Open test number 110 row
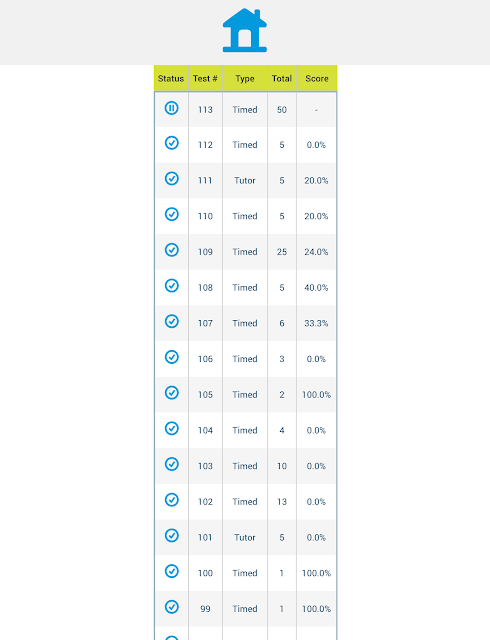This screenshot has width=490, height=640. (x=245, y=216)
